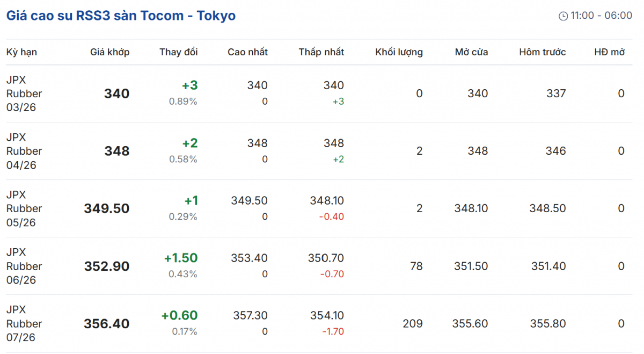Image resolution: width=644 pixels, height=354 pixels.
Task: Click the HĐ mở column header
Action: [609, 52]
